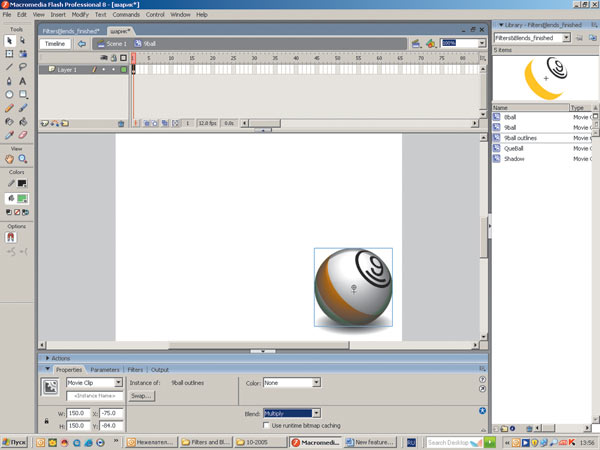Switch to the Filters tab
Screen dimensions: 600x450
pyautogui.click(x=134, y=370)
